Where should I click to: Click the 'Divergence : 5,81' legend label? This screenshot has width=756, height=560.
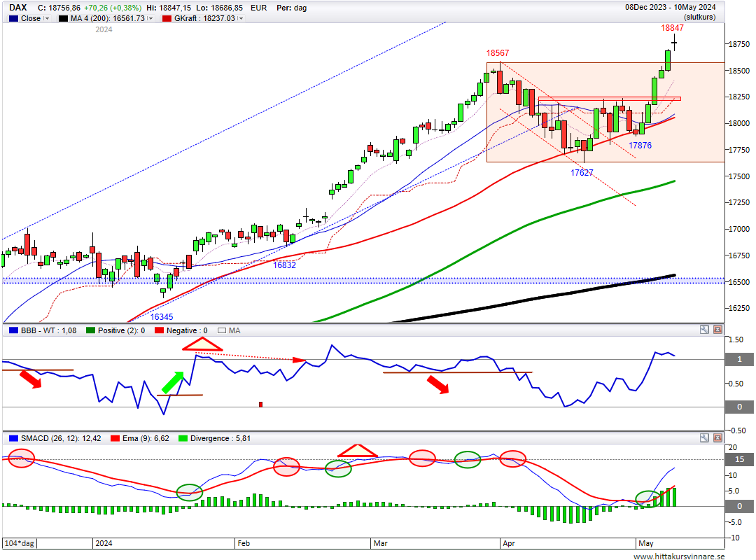point(220,438)
